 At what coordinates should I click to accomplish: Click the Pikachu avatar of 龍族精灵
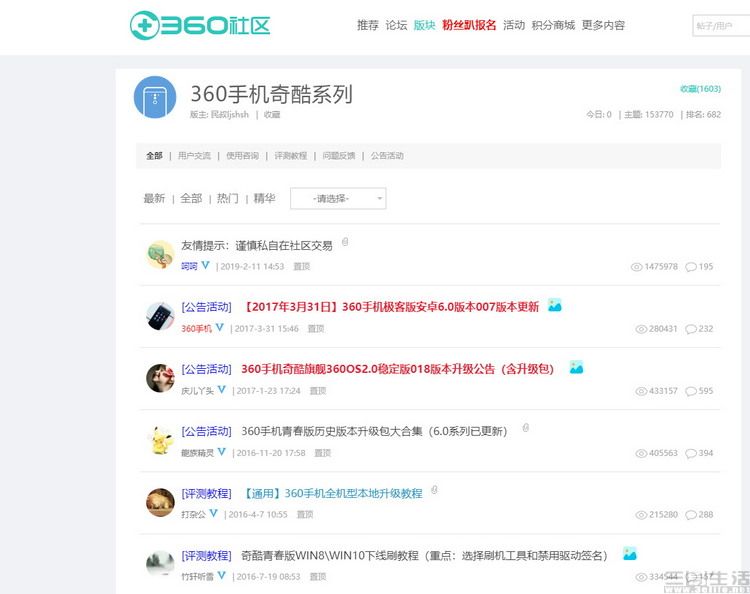pos(160,440)
